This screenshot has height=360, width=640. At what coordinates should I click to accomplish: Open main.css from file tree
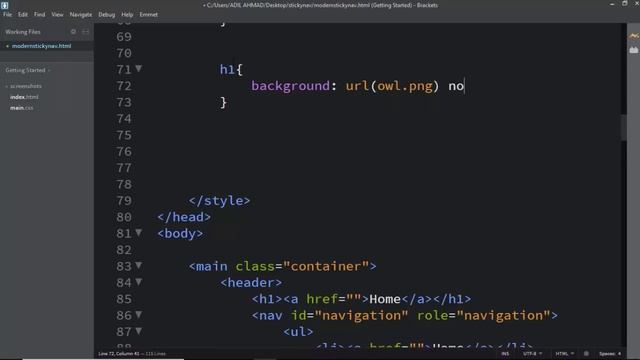[x=22, y=108]
